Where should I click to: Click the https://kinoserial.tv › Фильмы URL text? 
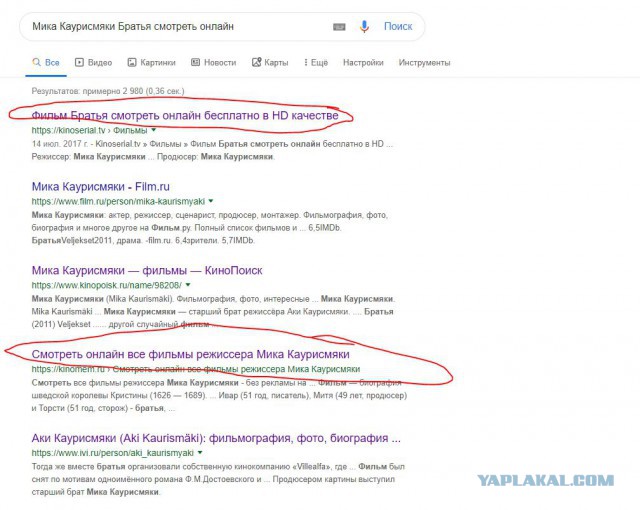89,130
